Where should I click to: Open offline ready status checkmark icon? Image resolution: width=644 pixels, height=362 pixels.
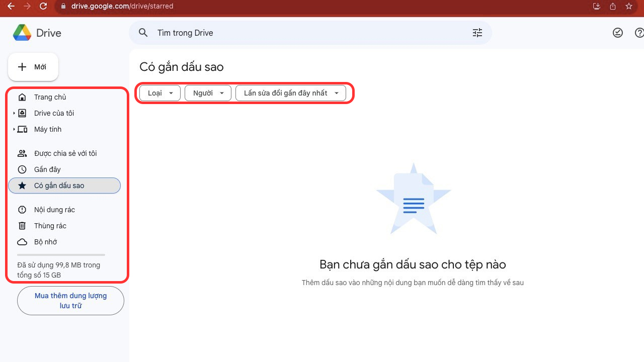pyautogui.click(x=617, y=33)
